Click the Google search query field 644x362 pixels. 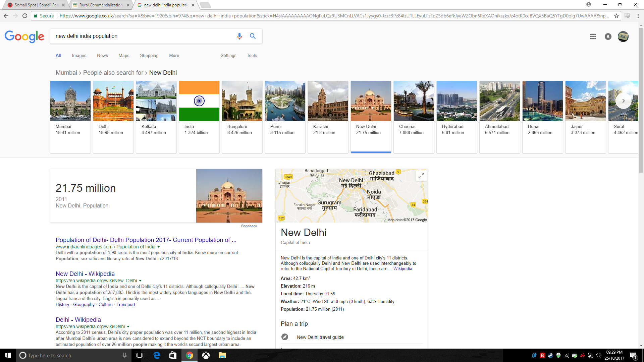[143, 36]
